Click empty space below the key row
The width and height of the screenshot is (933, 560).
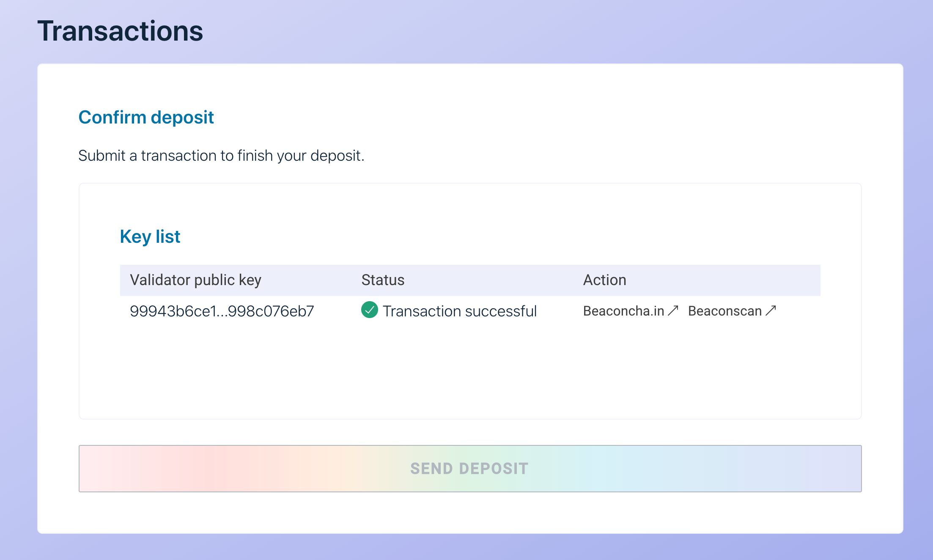(465, 372)
